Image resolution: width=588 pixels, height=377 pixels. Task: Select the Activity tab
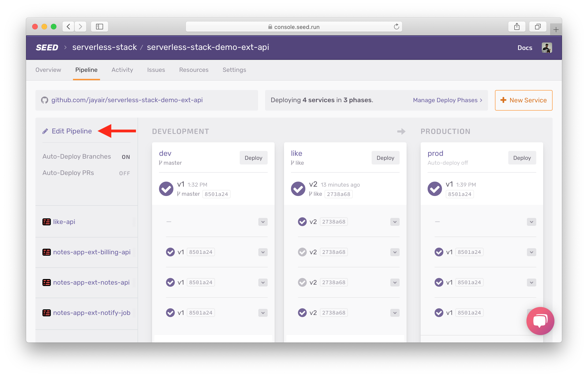click(x=122, y=70)
